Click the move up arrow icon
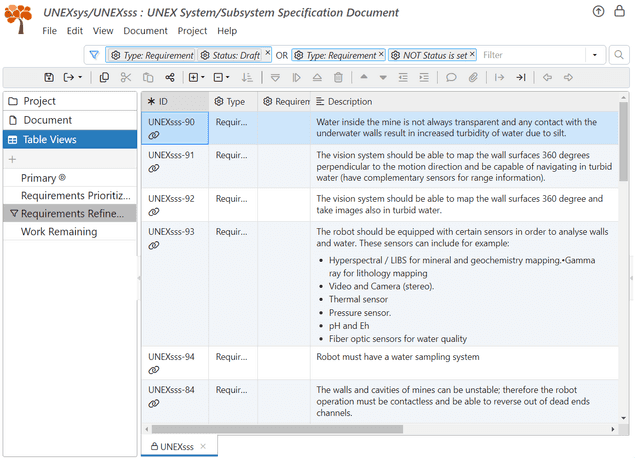This screenshot has height=458, width=635. click(364, 77)
